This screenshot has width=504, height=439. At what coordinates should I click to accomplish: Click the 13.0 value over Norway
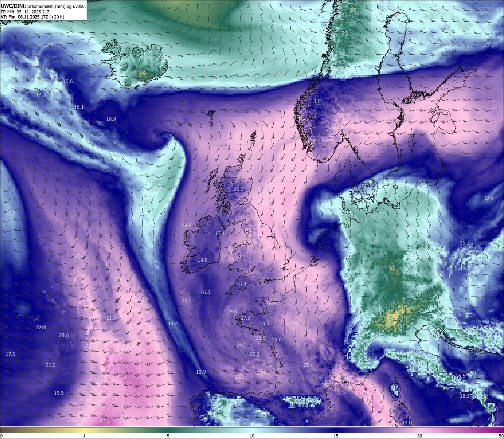(316, 102)
